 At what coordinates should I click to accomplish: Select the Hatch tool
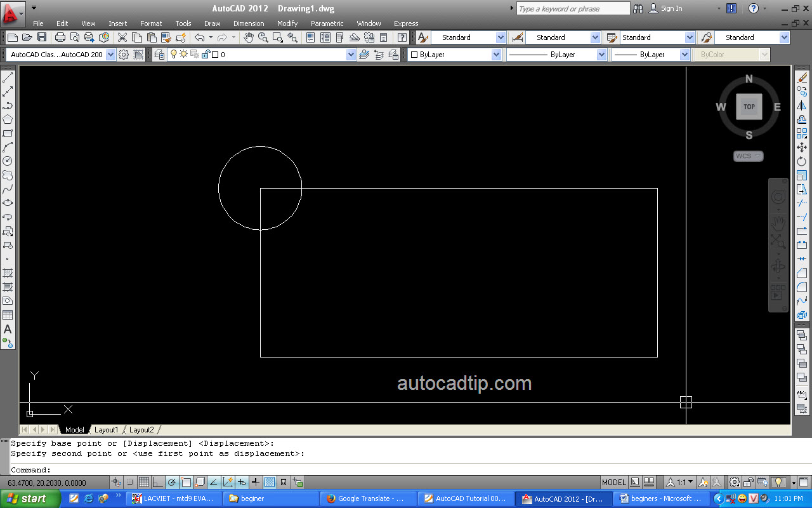8,273
